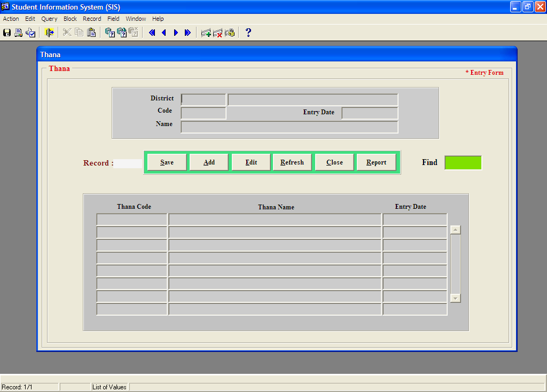This screenshot has height=392, width=547.
Task: Go to the first record arrow
Action: click(x=152, y=33)
